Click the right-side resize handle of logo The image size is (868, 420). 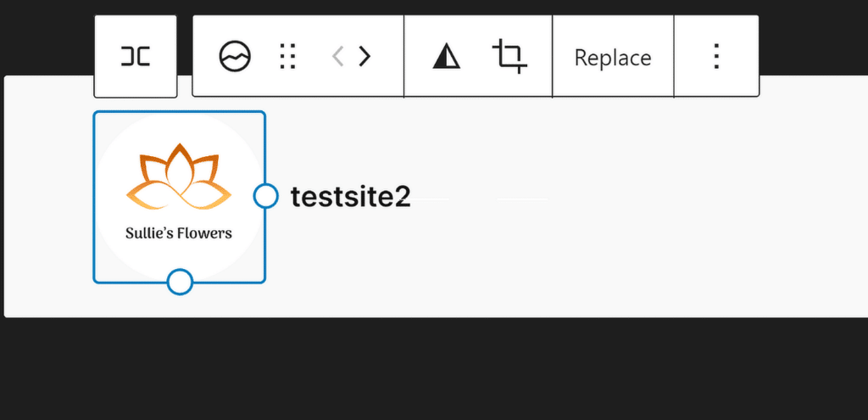point(266,196)
